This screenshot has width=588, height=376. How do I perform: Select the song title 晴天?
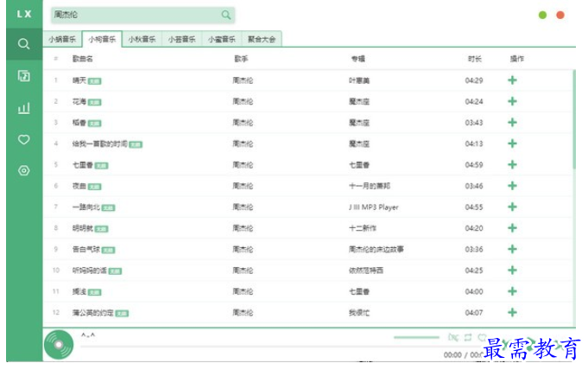(79, 80)
